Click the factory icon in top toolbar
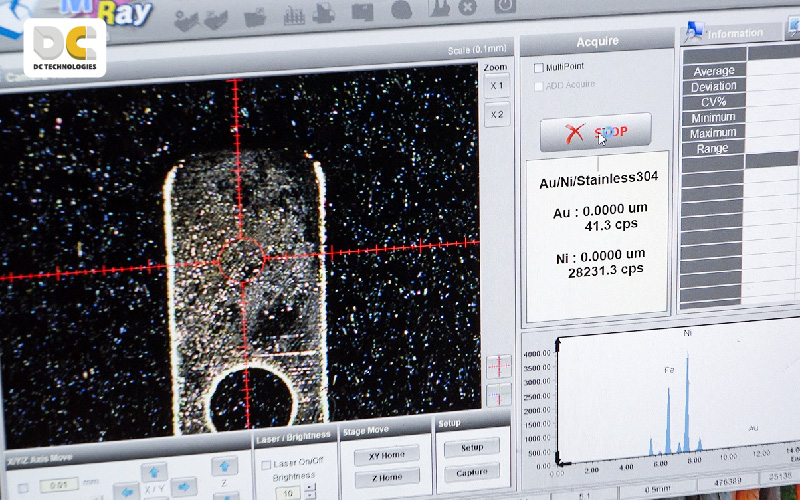Screen dimensions: 800x500 [438, 9]
